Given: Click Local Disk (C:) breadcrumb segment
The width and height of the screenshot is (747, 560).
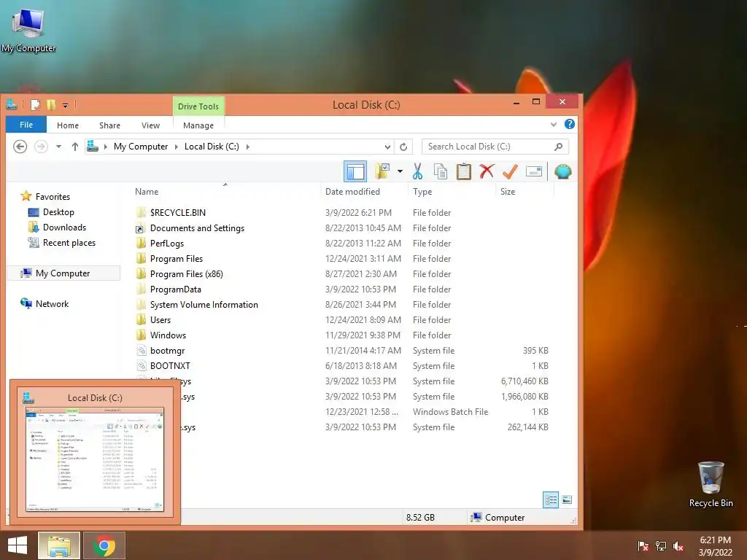Looking at the screenshot, I should [212, 147].
